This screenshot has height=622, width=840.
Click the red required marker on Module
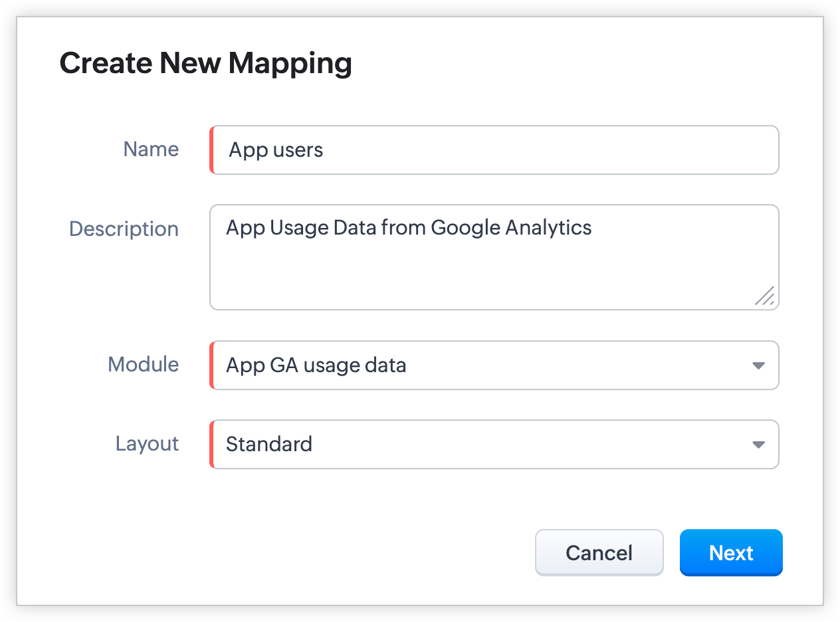[212, 365]
